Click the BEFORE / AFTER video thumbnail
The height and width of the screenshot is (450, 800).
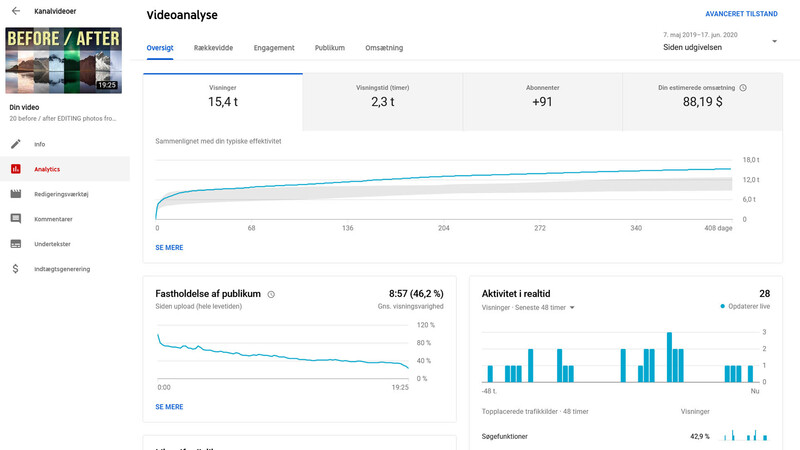(64, 60)
